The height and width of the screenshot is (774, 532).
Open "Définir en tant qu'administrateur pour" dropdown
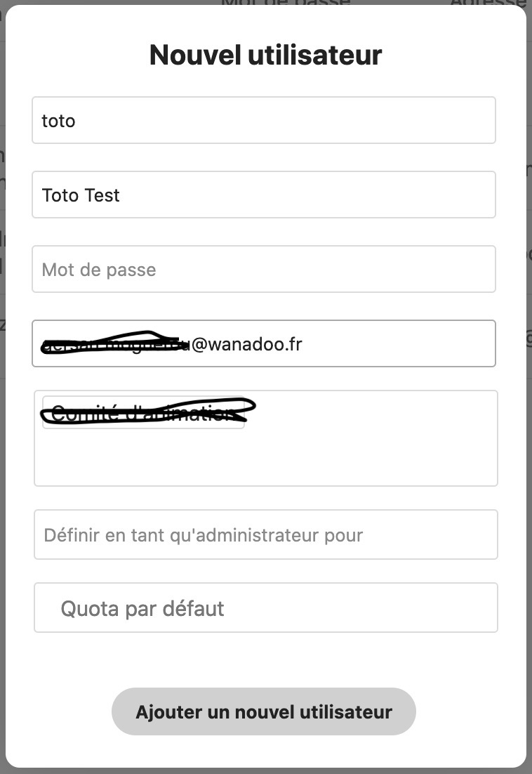[x=265, y=535]
